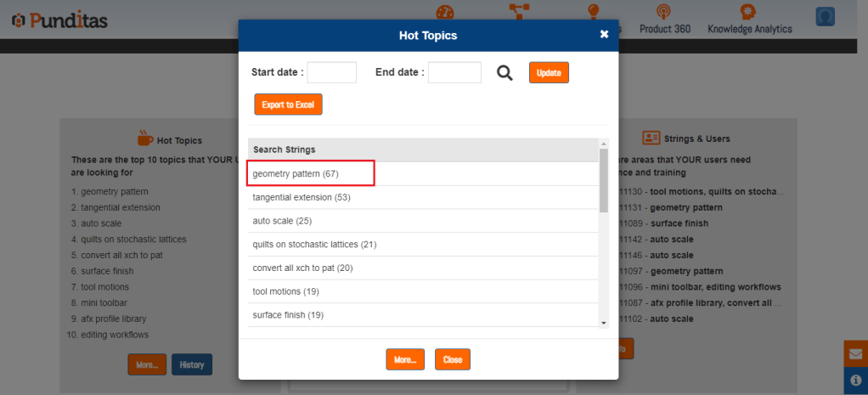The height and width of the screenshot is (395, 868).
Task: Click the blue info icon
Action: [x=855, y=380]
